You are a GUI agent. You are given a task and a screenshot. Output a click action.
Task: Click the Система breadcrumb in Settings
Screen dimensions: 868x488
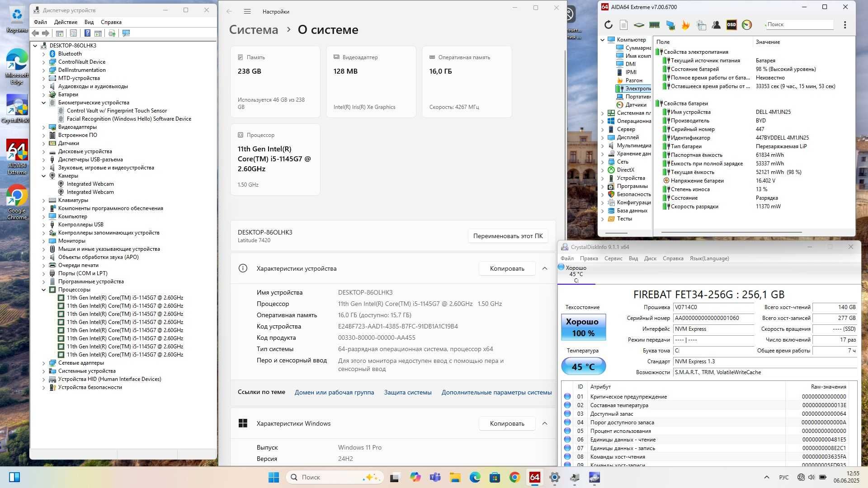tap(254, 30)
